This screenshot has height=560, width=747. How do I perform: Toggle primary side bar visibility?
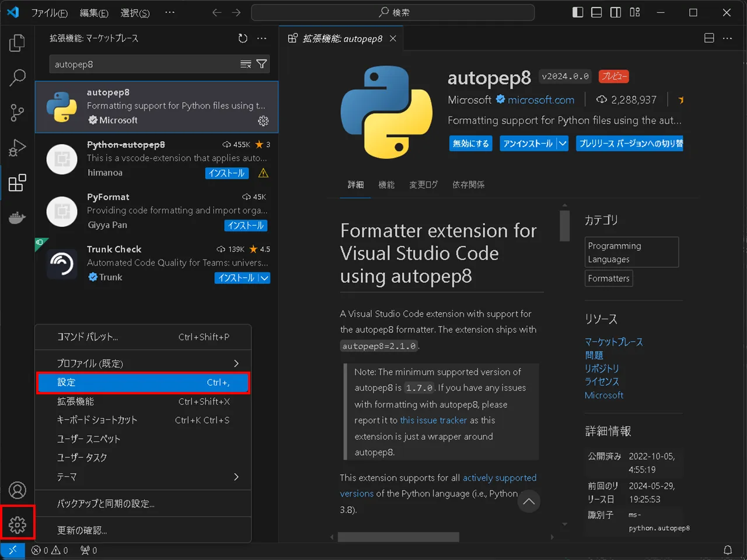(578, 12)
